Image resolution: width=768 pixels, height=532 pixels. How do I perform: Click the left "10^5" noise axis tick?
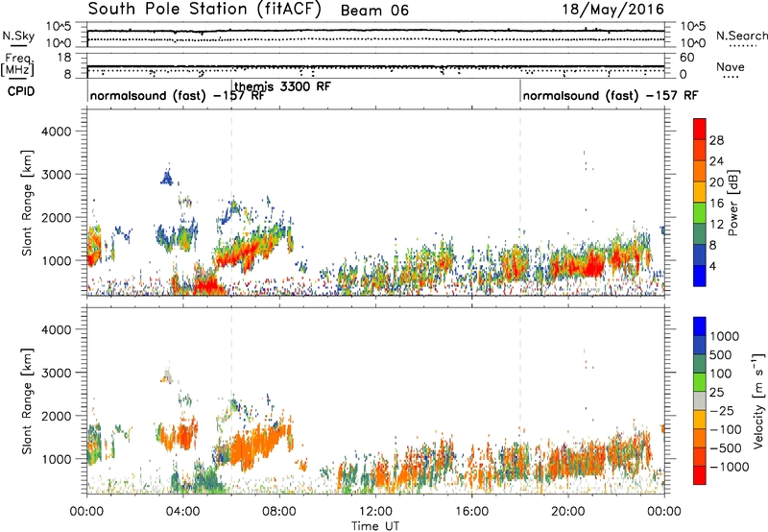tap(59, 27)
